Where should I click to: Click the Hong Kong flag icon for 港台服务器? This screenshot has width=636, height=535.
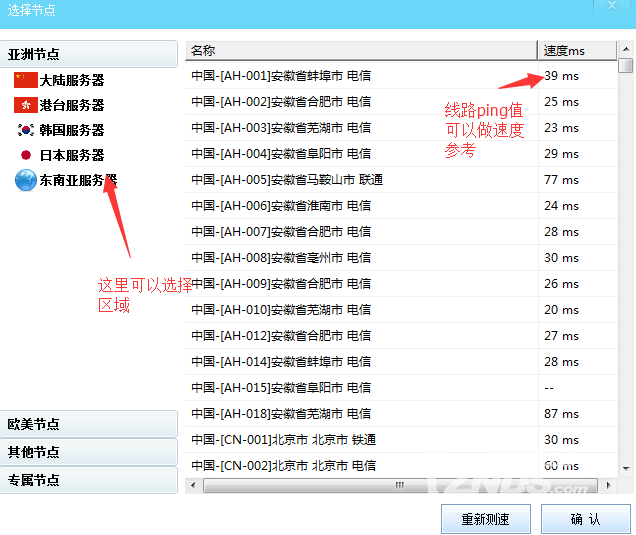click(x=25, y=105)
